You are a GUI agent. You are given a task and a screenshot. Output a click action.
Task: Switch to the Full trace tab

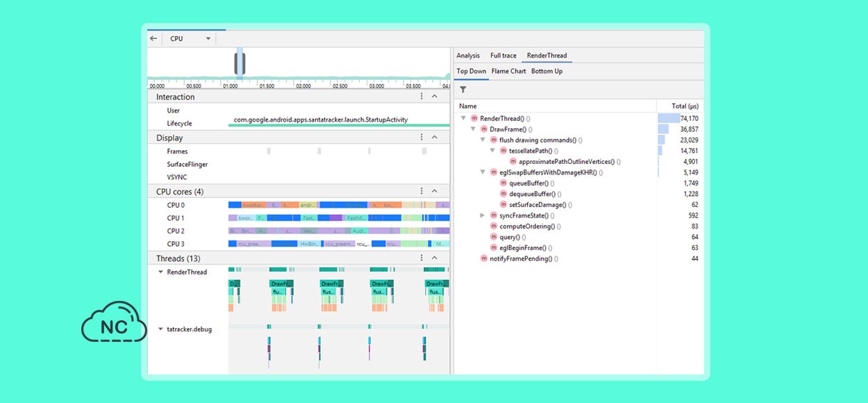coord(503,56)
